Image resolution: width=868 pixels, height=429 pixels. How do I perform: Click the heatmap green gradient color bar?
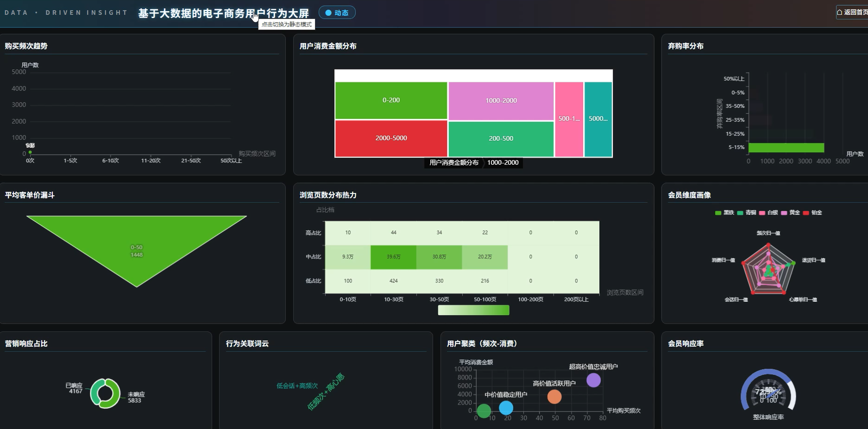coord(473,310)
